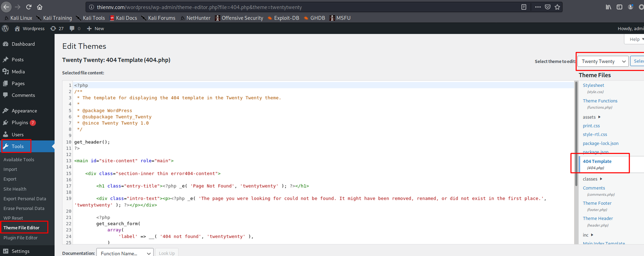Viewport: 644px width, 256px height.
Task: Open the browser library icon
Action: point(608,7)
